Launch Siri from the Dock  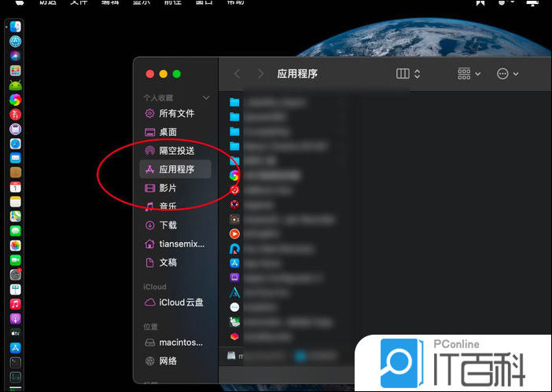point(15,56)
